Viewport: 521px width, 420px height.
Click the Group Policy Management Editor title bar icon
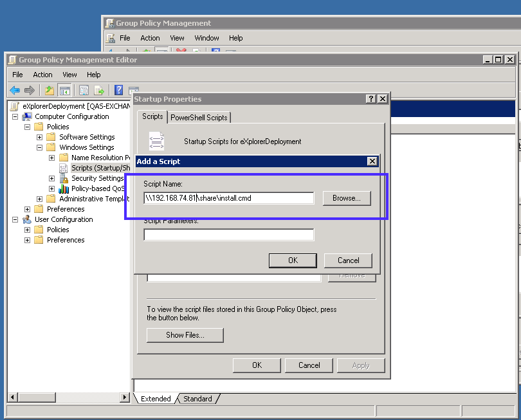pyautogui.click(x=12, y=60)
